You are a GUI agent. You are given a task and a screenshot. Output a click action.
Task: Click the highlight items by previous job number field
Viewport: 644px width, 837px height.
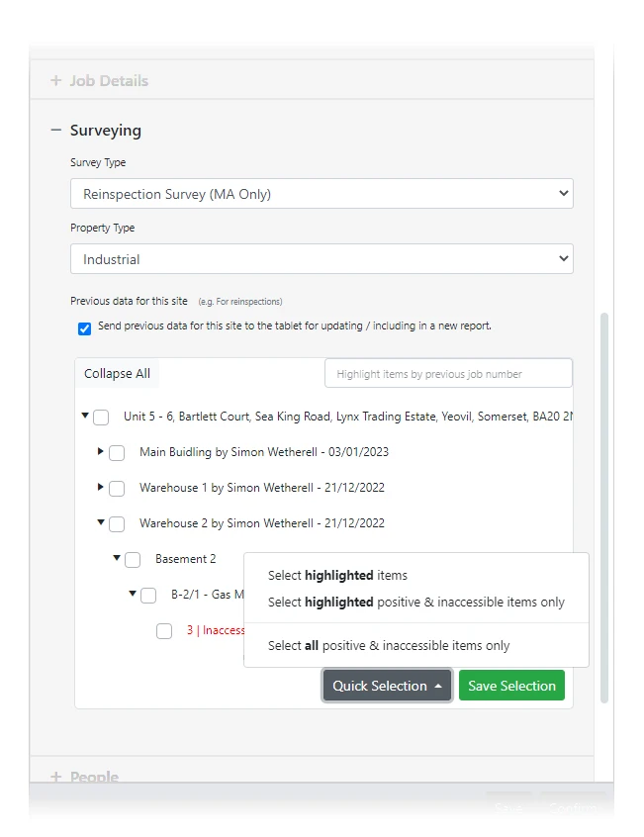448,373
